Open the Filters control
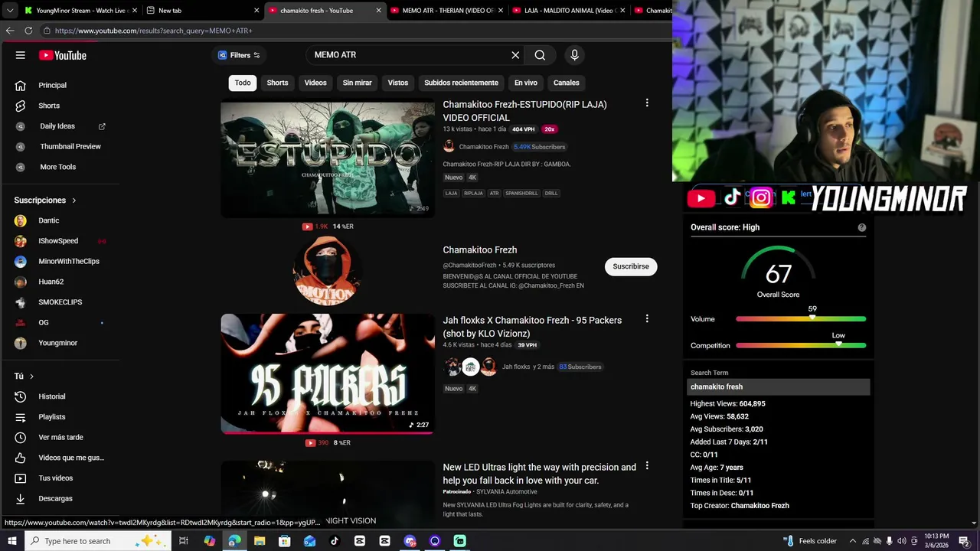This screenshot has width=980, height=551. (x=239, y=55)
